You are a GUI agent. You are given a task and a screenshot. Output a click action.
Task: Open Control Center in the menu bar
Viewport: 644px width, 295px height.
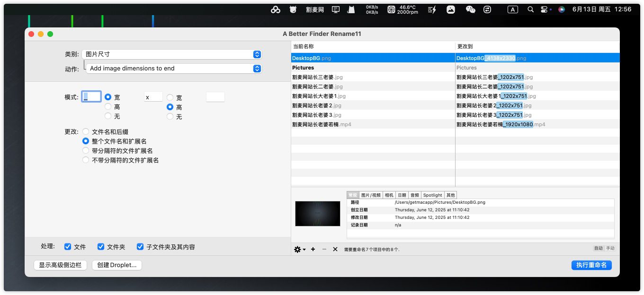pos(545,9)
